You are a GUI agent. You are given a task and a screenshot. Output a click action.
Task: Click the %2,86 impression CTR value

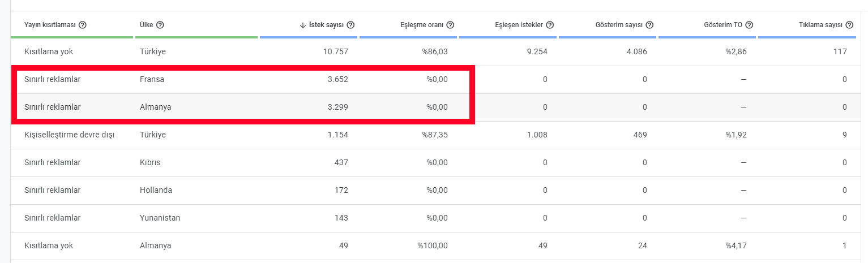736,51
